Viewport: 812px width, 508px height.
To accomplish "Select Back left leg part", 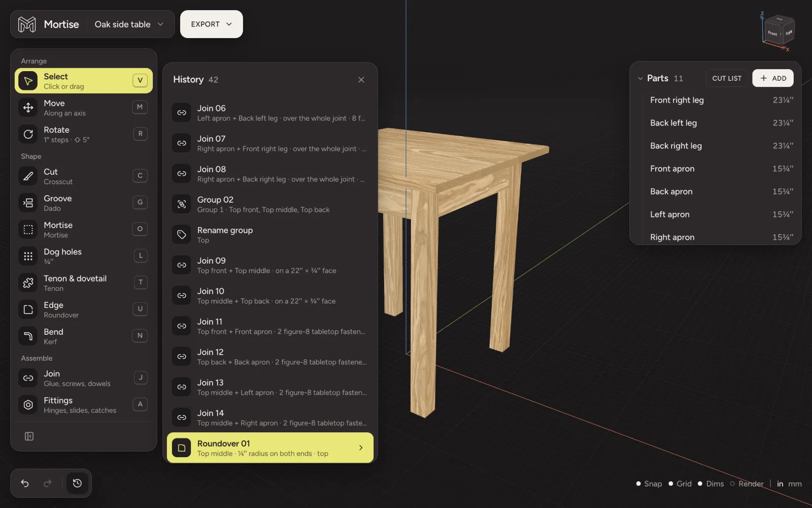I will 721,123.
